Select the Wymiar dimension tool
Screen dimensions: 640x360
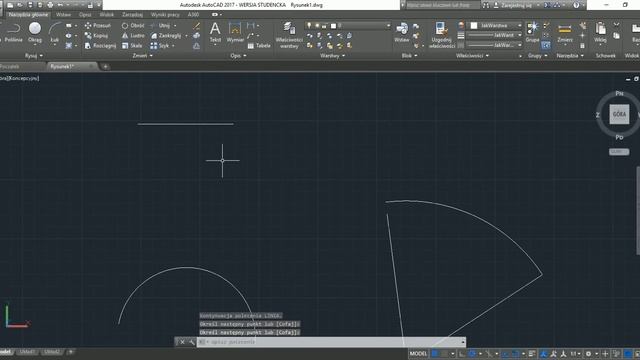point(235,33)
